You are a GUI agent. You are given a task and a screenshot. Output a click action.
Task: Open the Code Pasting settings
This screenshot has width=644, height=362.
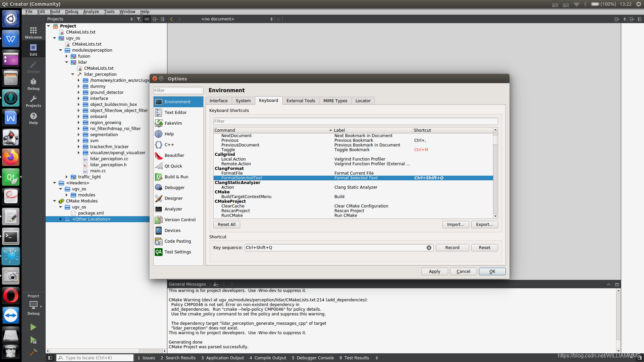(177, 241)
